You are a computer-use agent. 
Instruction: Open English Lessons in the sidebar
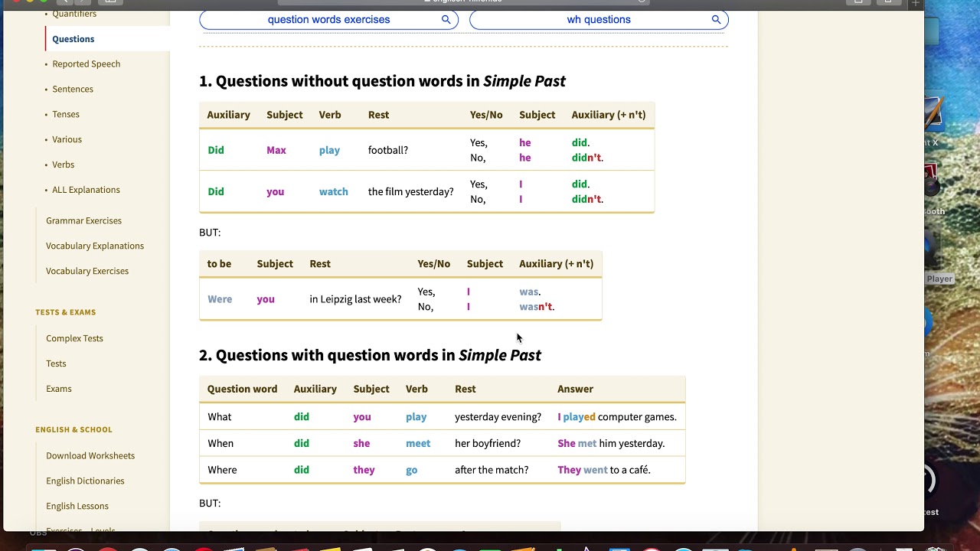coord(77,506)
